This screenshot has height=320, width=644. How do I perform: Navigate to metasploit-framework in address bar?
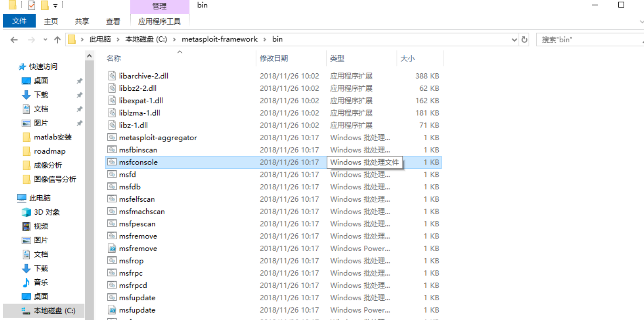(220, 39)
